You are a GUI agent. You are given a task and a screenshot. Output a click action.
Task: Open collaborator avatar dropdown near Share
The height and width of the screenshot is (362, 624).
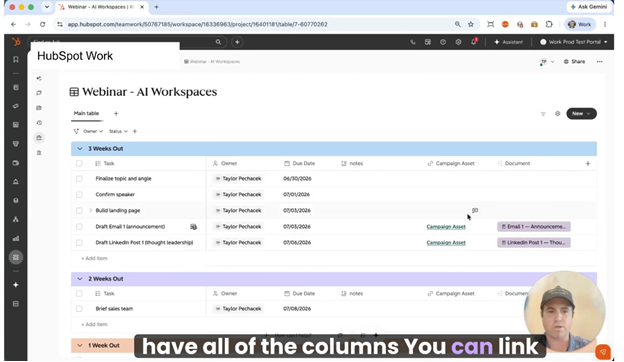click(547, 62)
